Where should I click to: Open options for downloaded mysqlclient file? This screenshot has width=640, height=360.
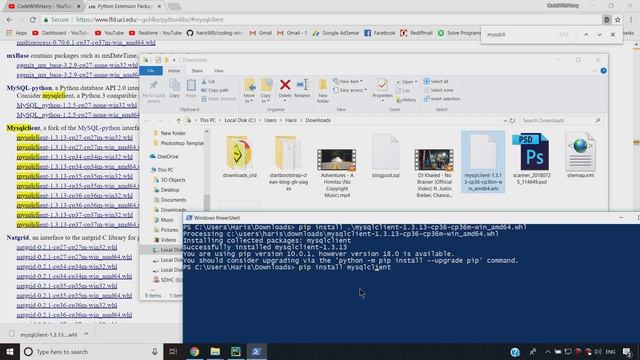tap(86, 334)
